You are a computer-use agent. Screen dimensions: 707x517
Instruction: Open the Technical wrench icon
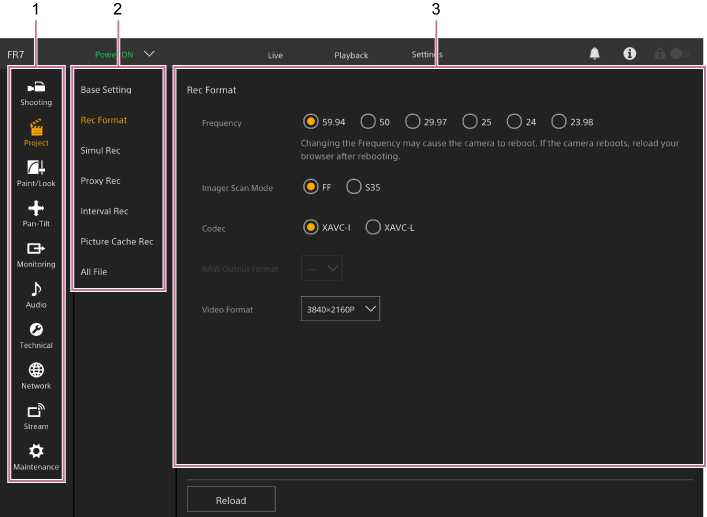point(36,334)
